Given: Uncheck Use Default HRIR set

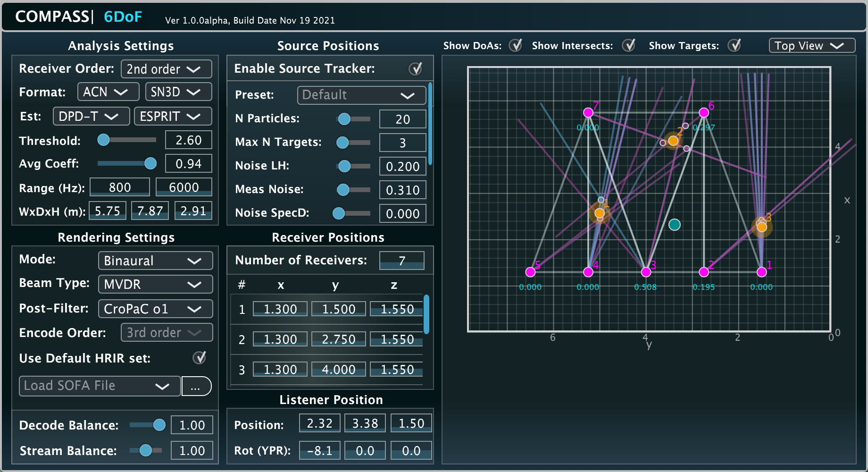Looking at the screenshot, I should coord(200,358).
